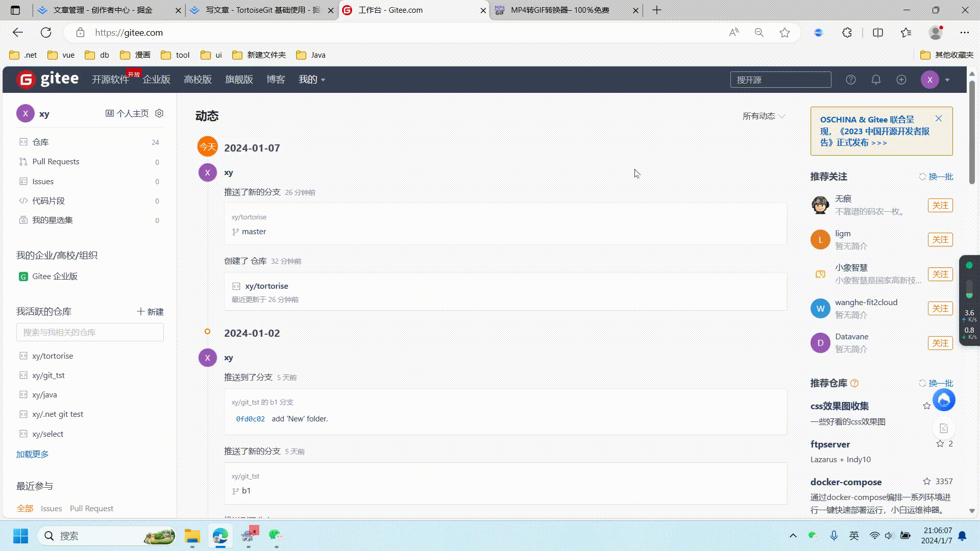Open the notifications bell icon
980x551 pixels.
click(x=876, y=80)
